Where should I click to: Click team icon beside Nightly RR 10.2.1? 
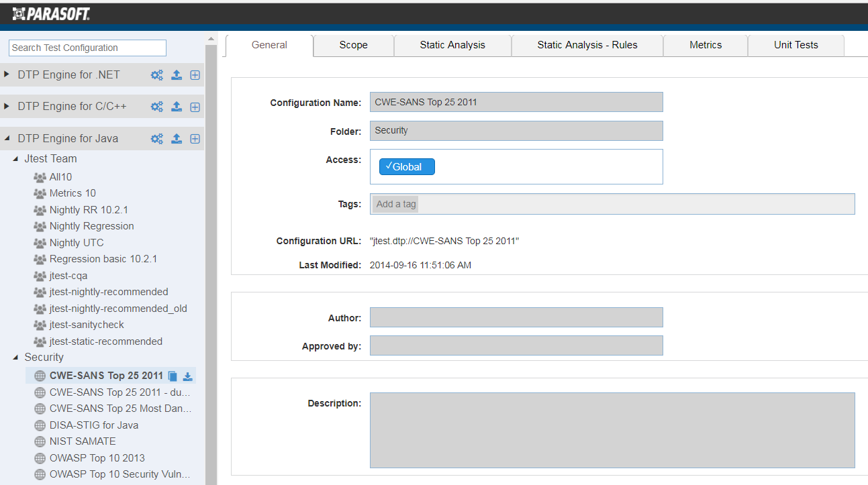pos(40,210)
